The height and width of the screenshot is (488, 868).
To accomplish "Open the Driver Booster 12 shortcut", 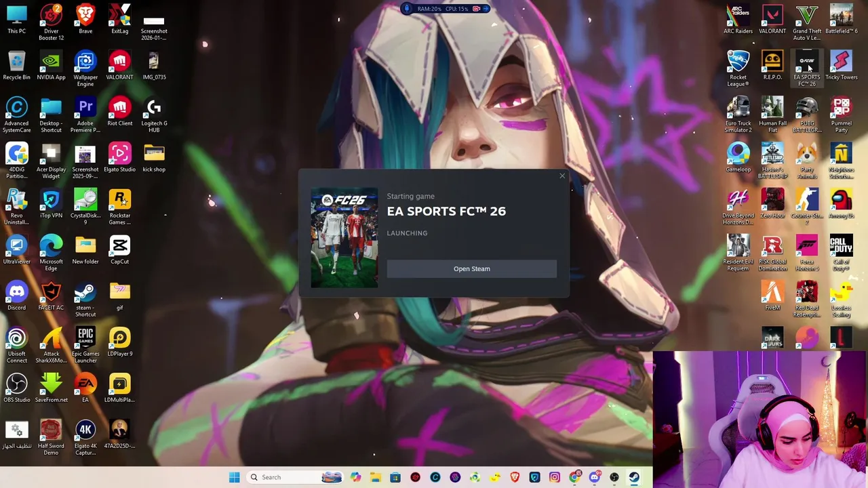I will point(51,22).
